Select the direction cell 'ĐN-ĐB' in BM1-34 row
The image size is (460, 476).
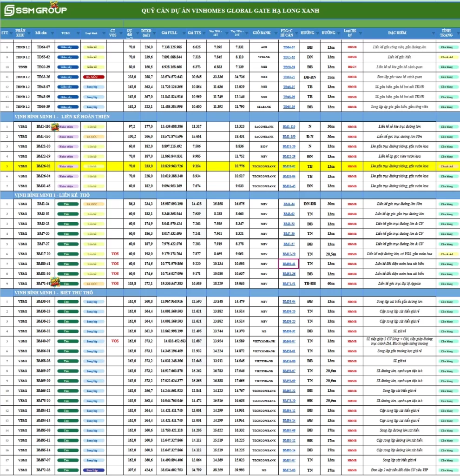click(x=309, y=204)
